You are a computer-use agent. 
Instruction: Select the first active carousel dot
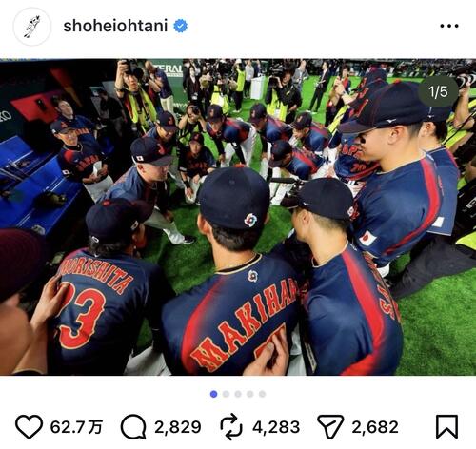(x=214, y=394)
